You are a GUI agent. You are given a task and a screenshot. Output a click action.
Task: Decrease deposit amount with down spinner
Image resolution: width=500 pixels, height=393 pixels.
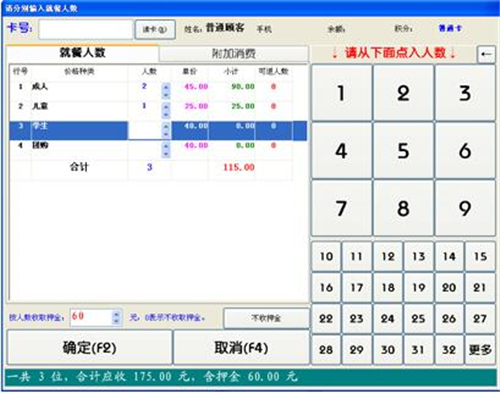coord(116,321)
